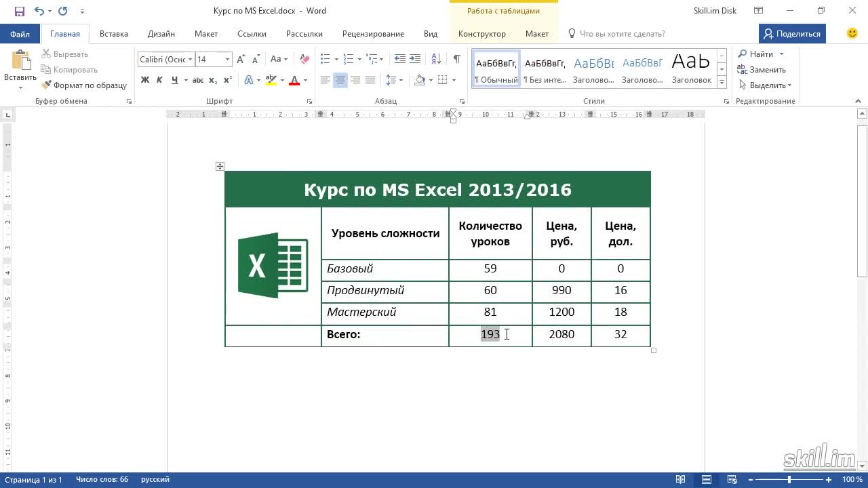Create a numbered list
The image size is (868, 488).
click(348, 60)
